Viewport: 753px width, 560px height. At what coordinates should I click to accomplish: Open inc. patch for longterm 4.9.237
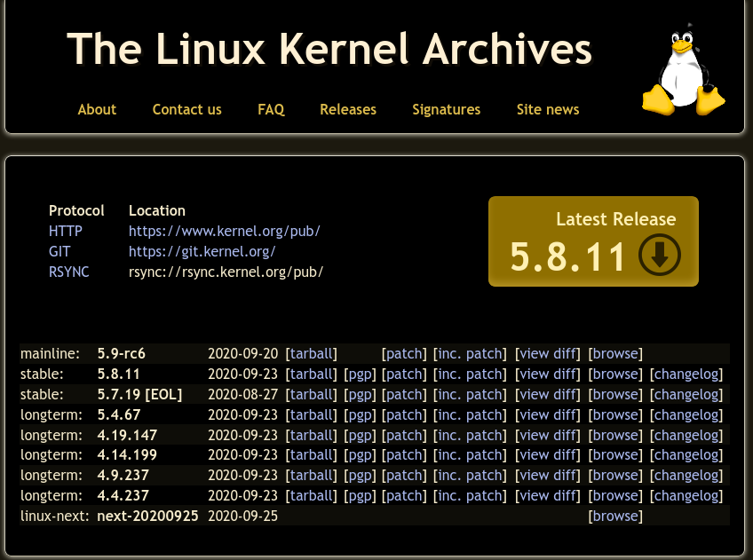pyautogui.click(x=470, y=475)
